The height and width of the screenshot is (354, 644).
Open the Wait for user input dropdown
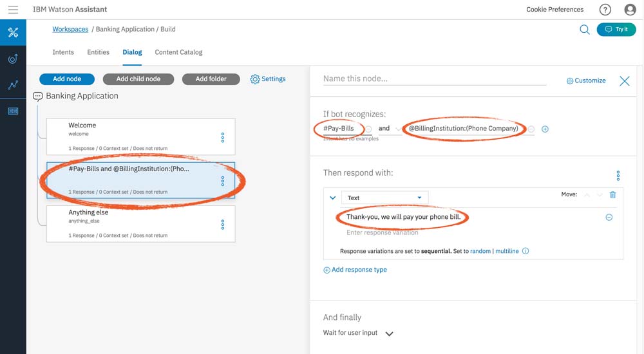coord(389,333)
